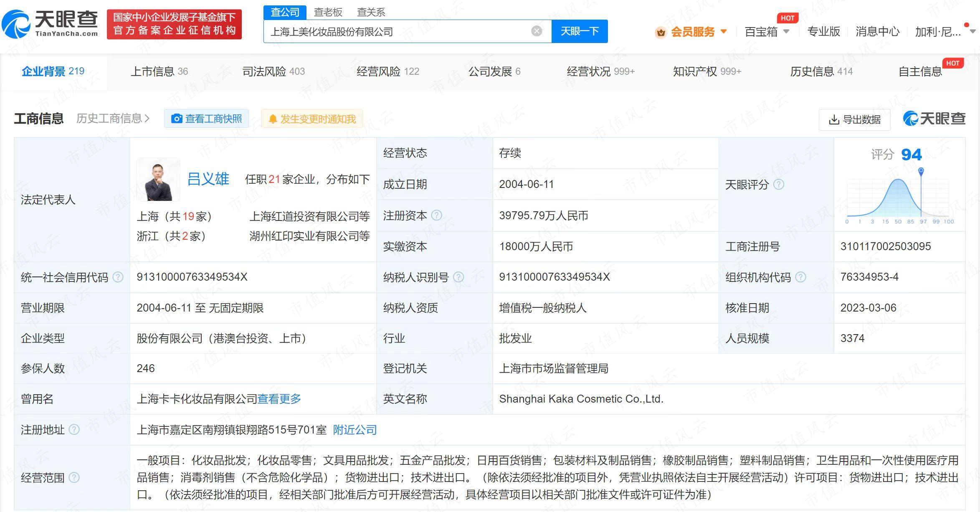Click the 天眼一下 search button
The width and height of the screenshot is (980, 512).
580,31
